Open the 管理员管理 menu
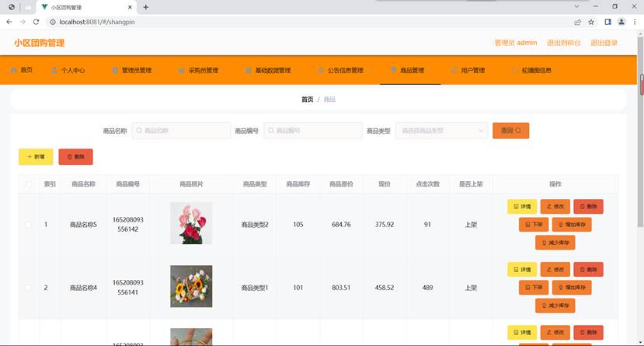Screen dimensions: 644x346 [x=132, y=70]
